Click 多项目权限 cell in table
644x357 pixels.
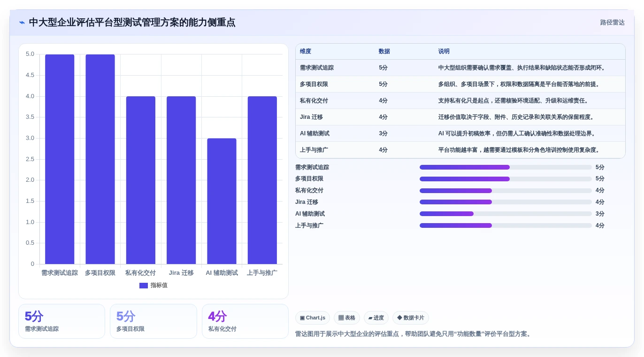tap(314, 84)
